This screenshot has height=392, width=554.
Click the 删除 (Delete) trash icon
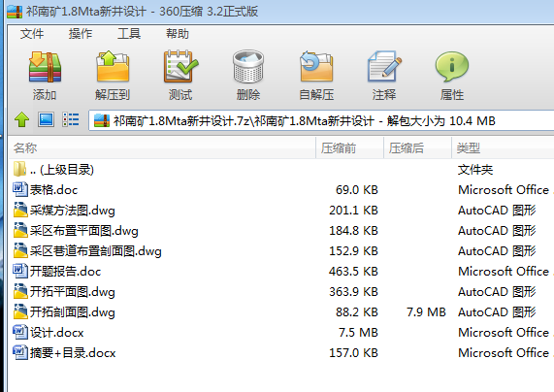point(248,67)
